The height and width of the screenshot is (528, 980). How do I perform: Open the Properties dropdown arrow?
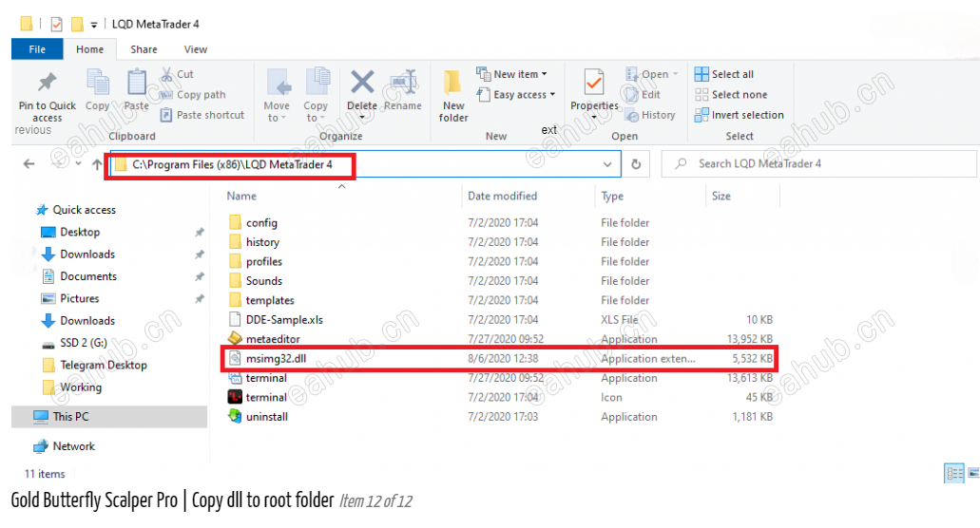click(x=594, y=117)
